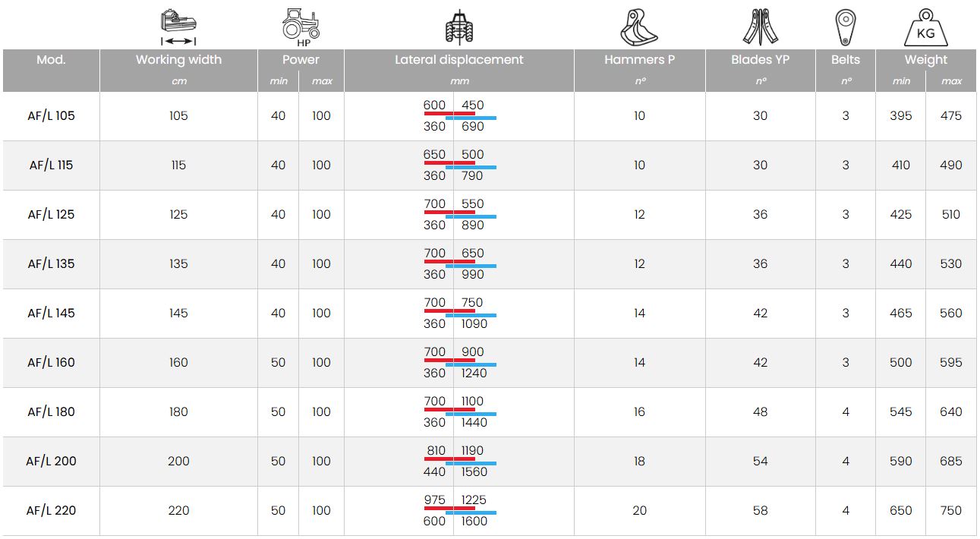The image size is (980, 539).
Task: Click the working width mower icon
Action: (x=178, y=27)
